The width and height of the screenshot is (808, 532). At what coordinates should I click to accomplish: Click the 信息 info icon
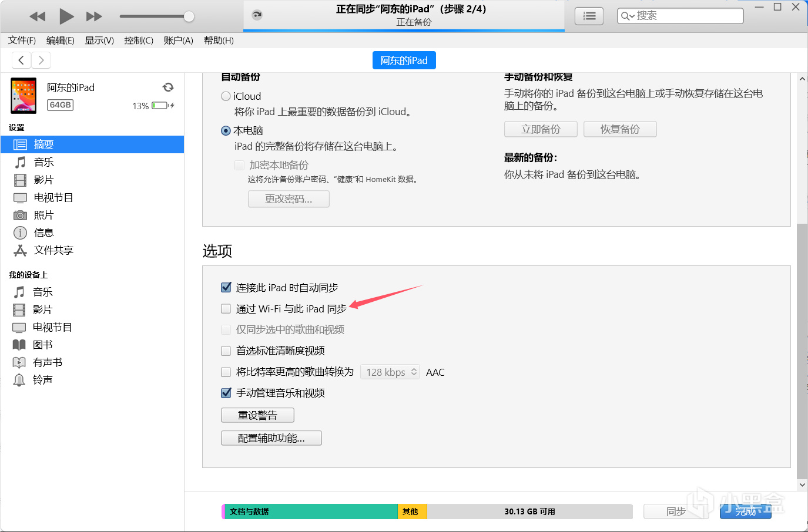click(21, 233)
